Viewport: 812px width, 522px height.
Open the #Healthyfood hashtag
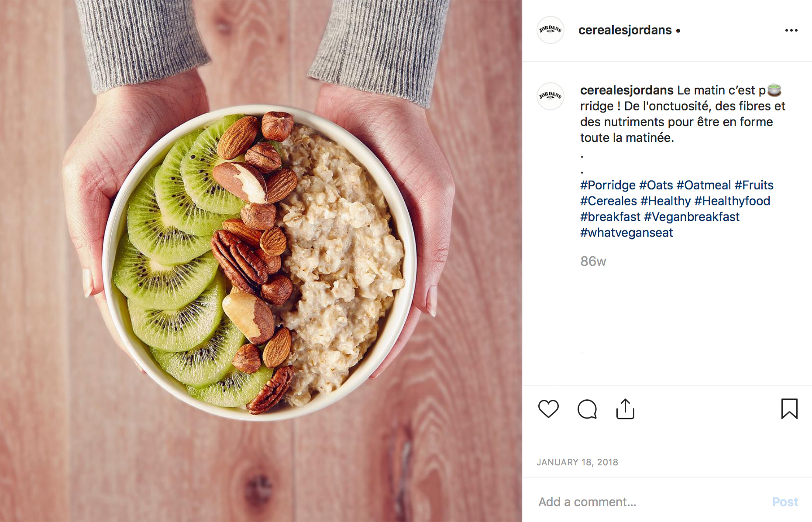[x=732, y=201]
